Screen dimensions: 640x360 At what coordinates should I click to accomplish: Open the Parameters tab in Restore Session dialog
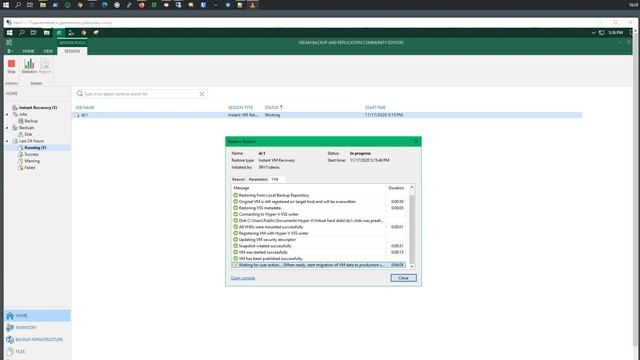[258, 179]
